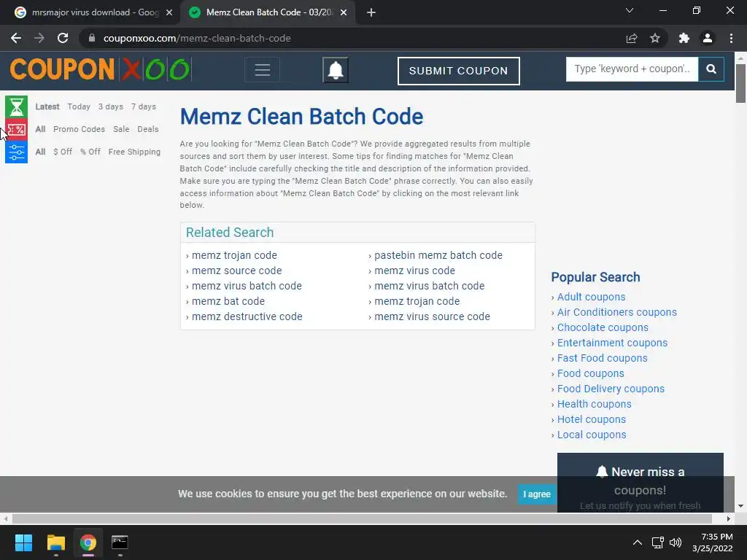The height and width of the screenshot is (560, 747).
Task: Click the volume speaker tray icon
Action: [675, 542]
